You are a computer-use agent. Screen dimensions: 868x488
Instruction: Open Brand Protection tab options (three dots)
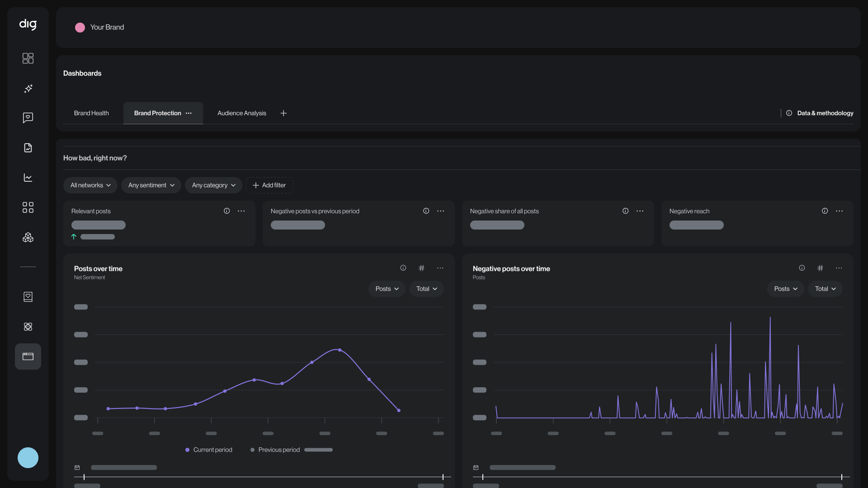(x=189, y=113)
